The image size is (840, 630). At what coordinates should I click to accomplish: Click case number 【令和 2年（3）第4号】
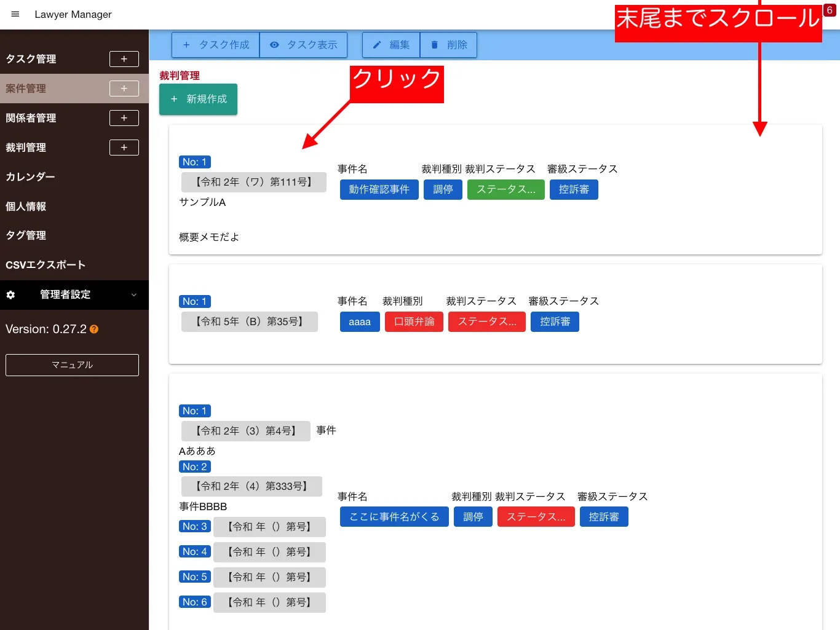[x=246, y=431]
